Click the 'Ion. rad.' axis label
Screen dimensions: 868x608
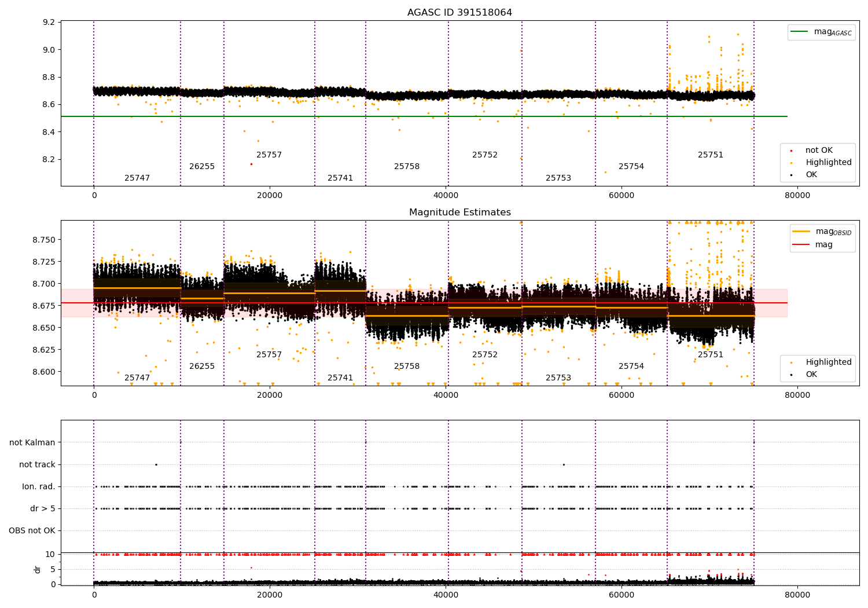pyautogui.click(x=39, y=486)
